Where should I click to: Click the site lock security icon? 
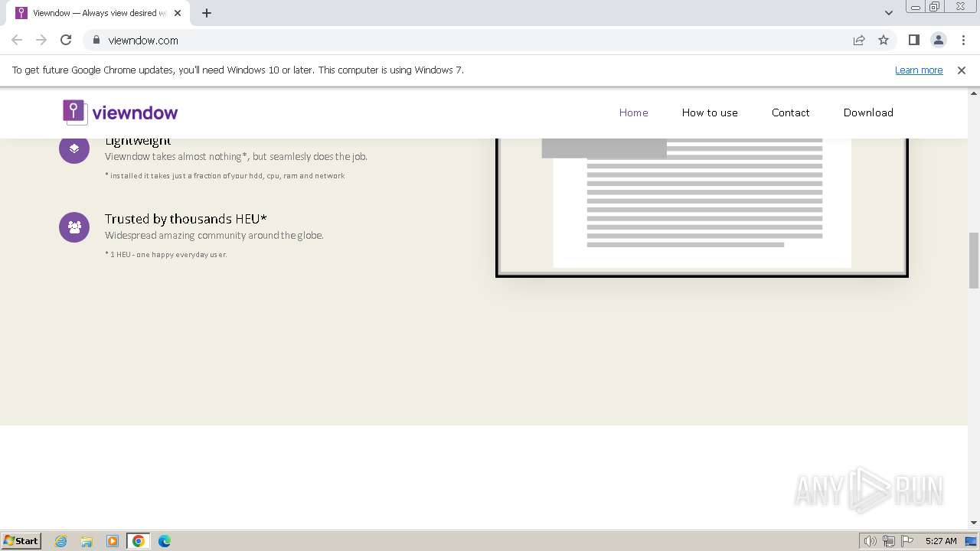[x=96, y=40]
